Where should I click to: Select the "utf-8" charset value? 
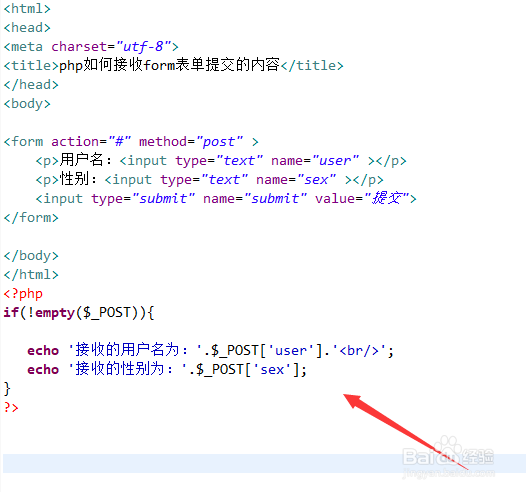coord(144,46)
